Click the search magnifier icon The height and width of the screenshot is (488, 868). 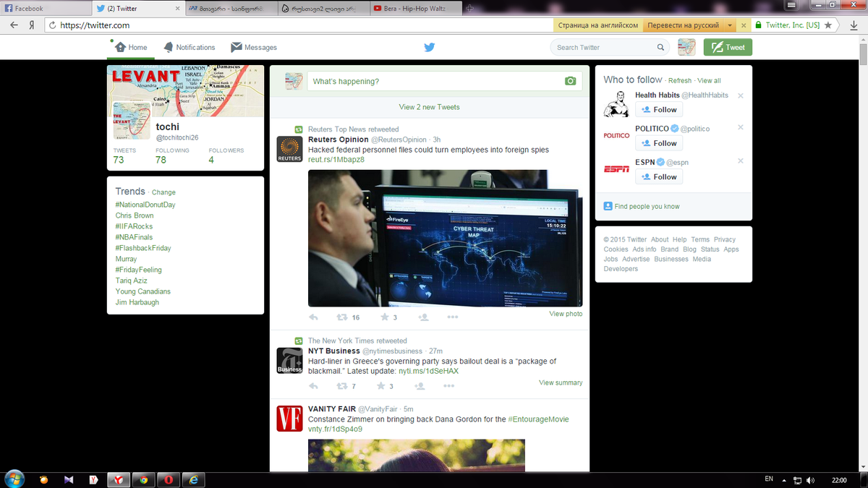tap(660, 48)
